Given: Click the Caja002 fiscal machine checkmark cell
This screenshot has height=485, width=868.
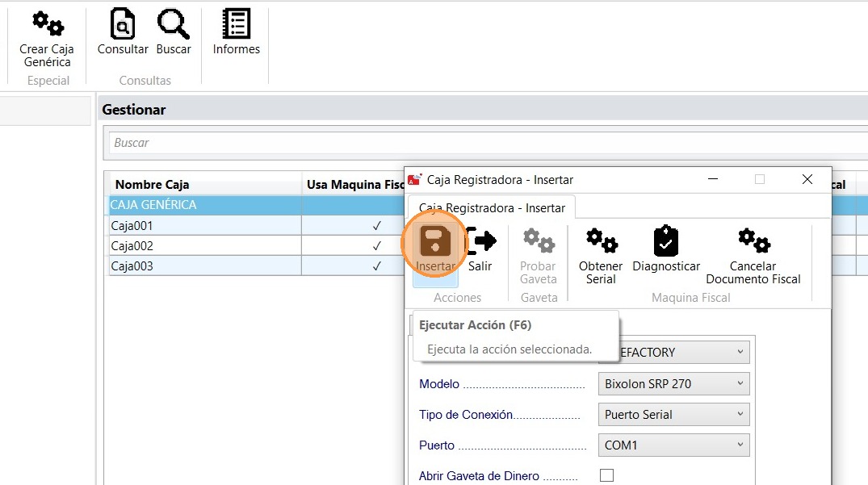Looking at the screenshot, I should pos(353,245).
